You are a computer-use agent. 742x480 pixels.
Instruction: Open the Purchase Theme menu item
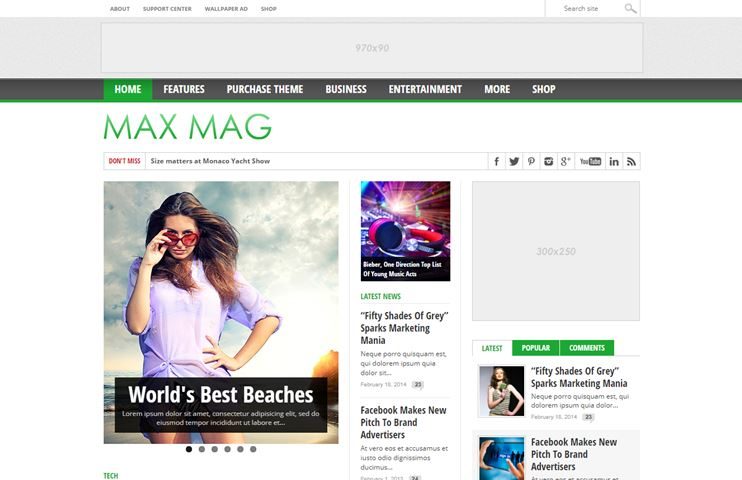pos(265,89)
